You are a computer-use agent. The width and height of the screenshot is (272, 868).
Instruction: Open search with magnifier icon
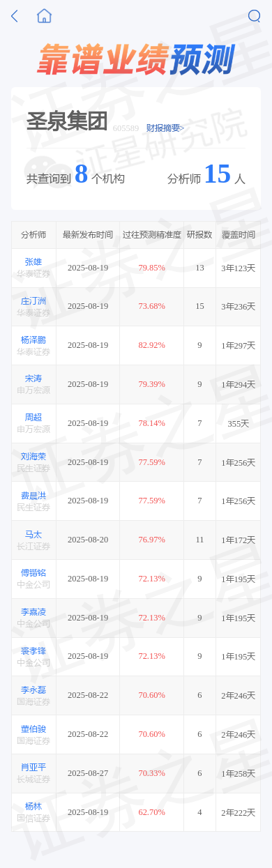[255, 16]
